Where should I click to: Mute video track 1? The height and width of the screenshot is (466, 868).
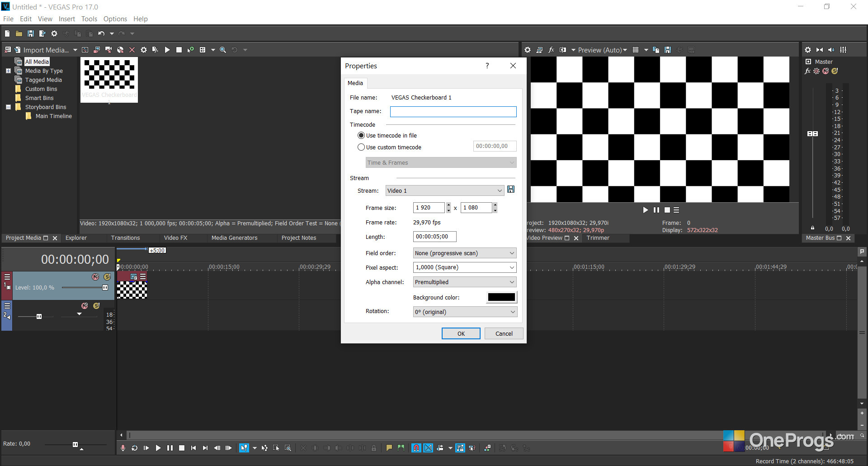(95, 276)
